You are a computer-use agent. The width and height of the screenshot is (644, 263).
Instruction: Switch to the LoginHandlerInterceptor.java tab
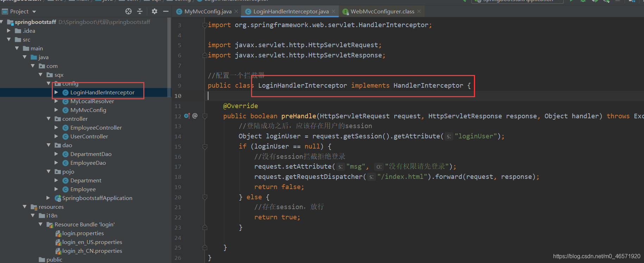click(x=291, y=12)
